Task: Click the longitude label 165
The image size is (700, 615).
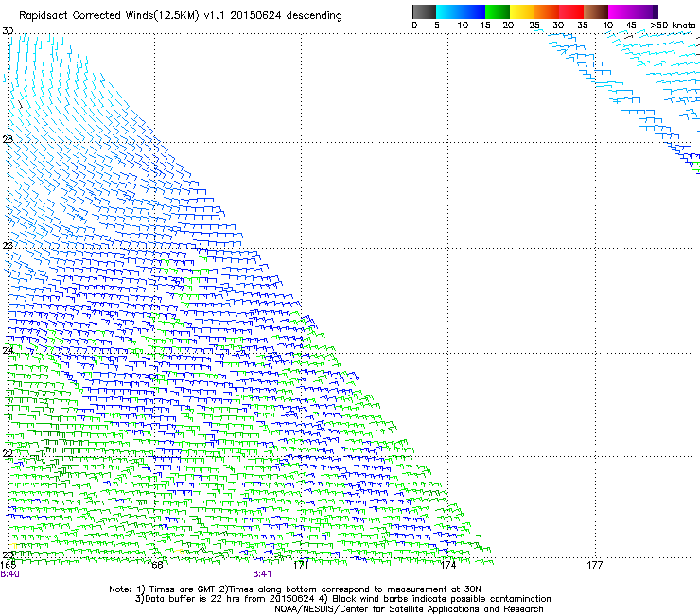Action: pyautogui.click(x=9, y=566)
